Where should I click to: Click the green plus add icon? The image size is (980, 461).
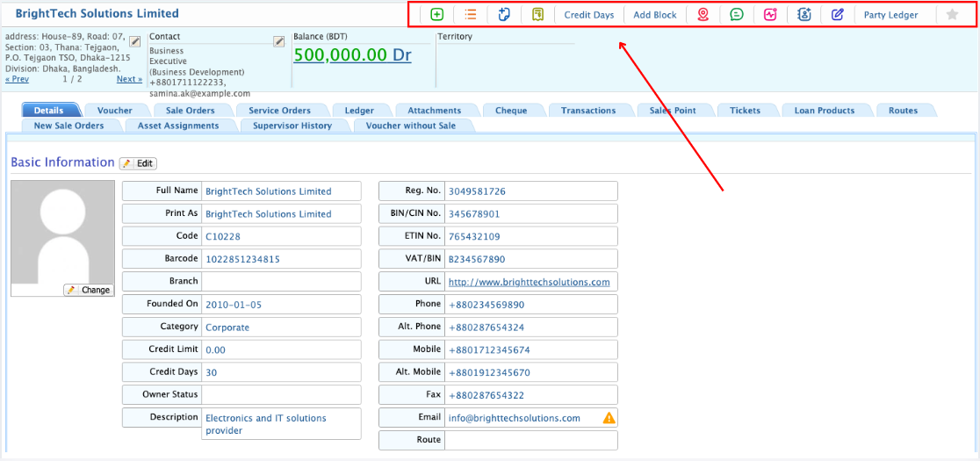[x=436, y=15]
